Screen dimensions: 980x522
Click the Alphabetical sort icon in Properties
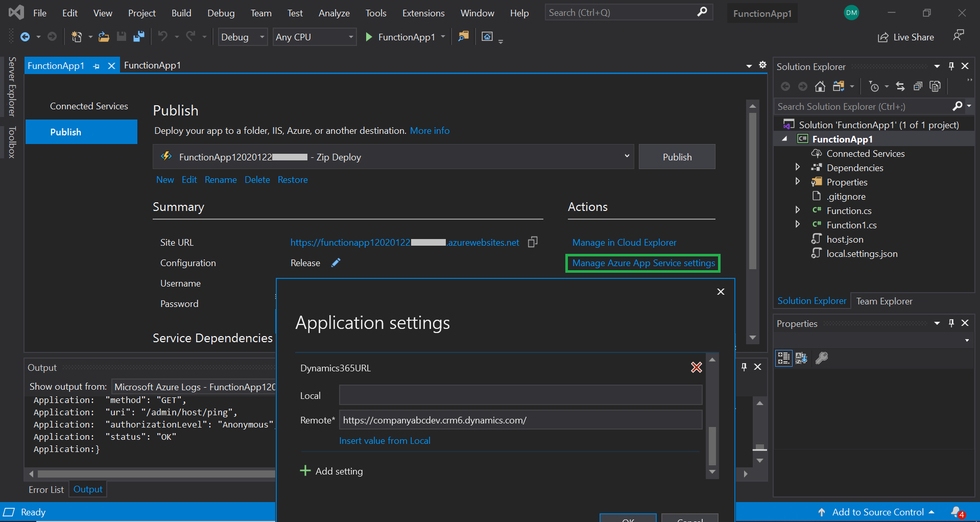pos(801,358)
